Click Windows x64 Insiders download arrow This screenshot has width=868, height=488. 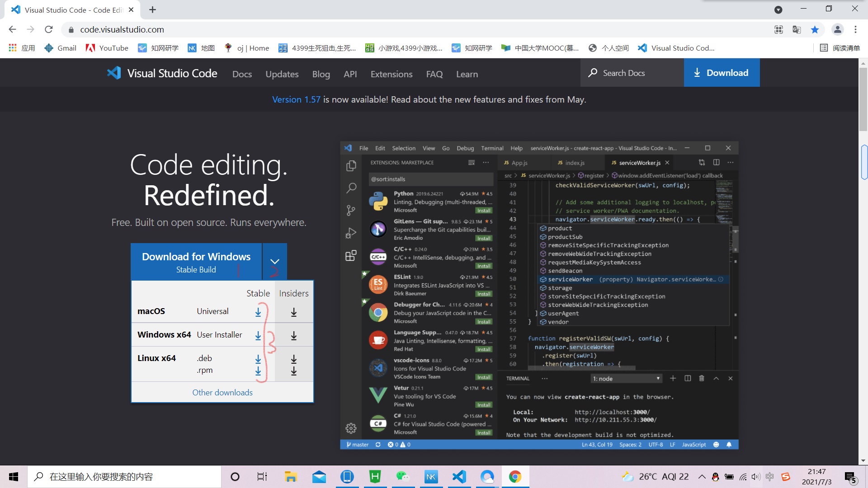293,336
